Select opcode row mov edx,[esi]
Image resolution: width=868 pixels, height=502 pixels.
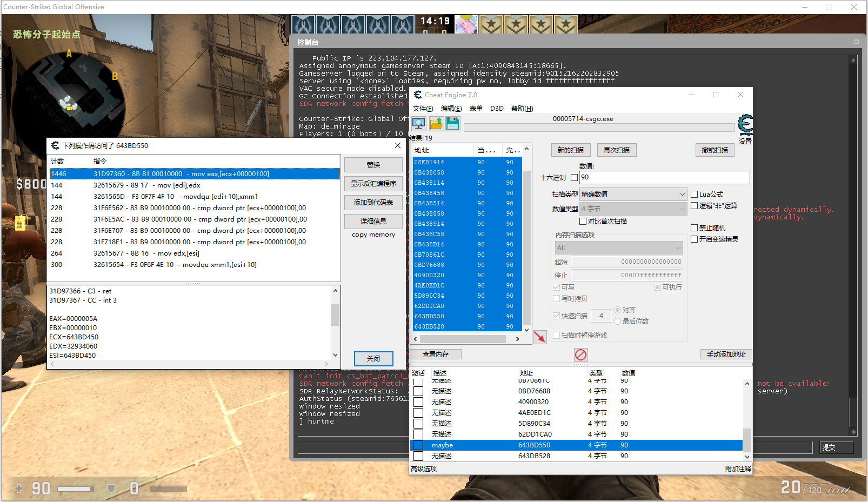click(x=195, y=253)
